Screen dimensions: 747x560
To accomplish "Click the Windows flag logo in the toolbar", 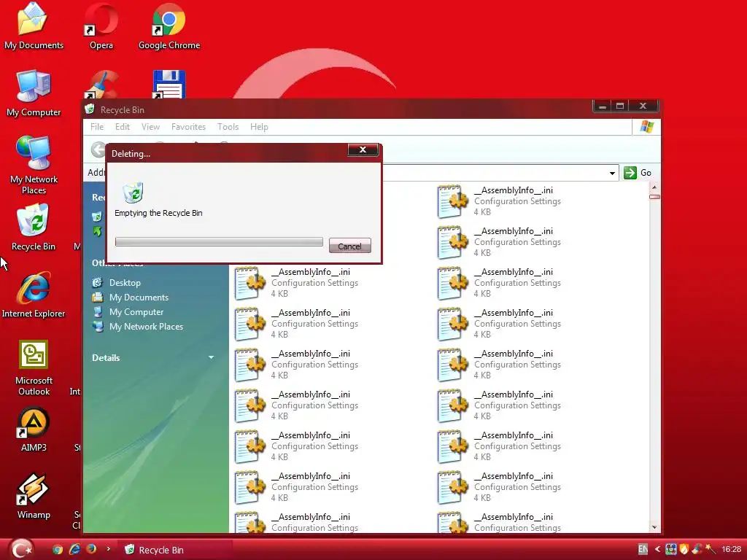I will point(647,127).
